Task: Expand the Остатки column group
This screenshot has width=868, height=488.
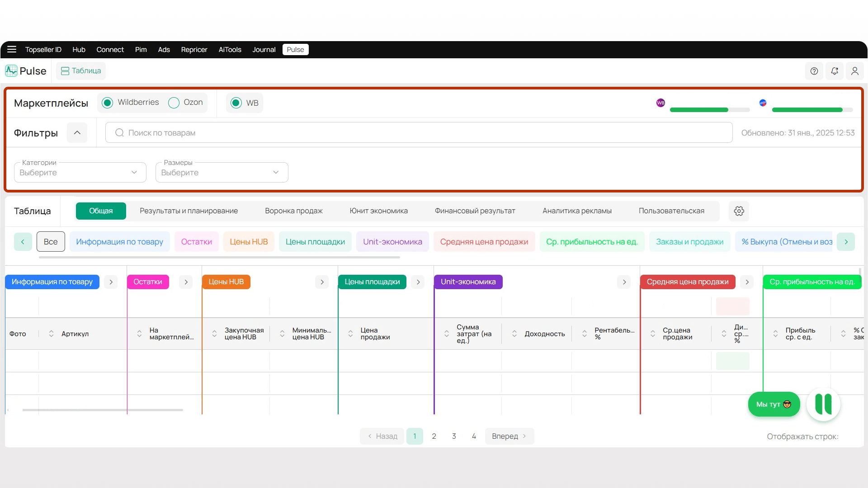Action: click(186, 282)
